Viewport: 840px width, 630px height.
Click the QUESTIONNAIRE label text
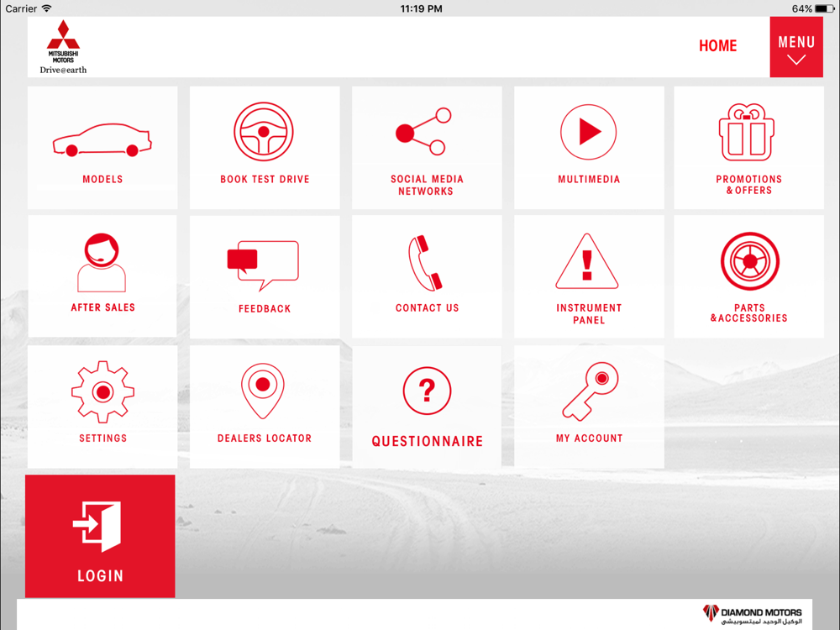click(x=427, y=442)
